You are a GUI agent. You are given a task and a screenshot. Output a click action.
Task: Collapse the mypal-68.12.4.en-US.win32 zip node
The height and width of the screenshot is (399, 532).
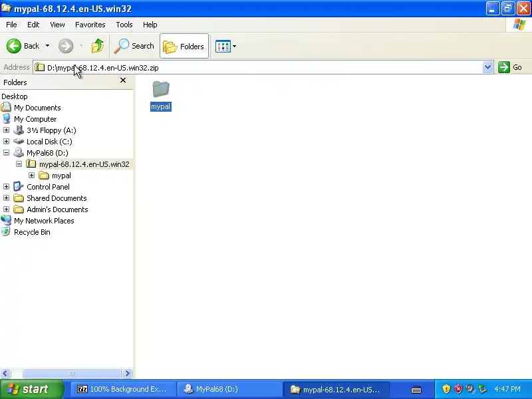pos(19,164)
